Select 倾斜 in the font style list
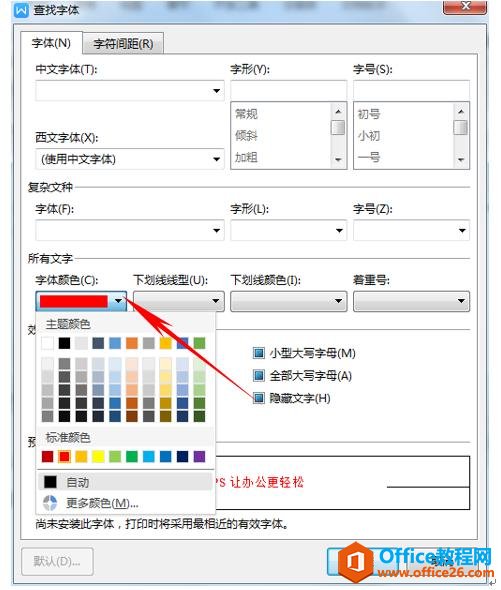This screenshot has height=590, width=501. coord(246,135)
